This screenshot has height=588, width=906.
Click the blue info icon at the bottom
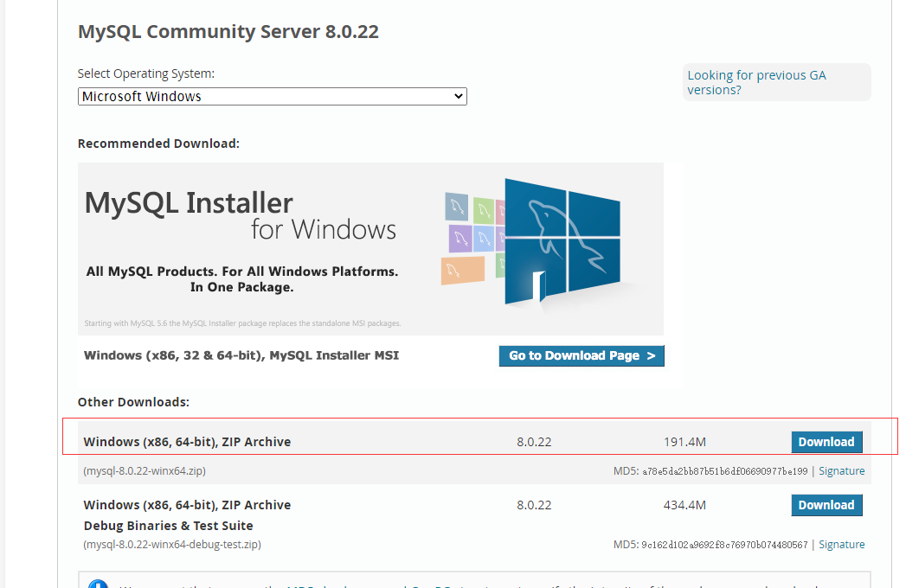point(99,584)
